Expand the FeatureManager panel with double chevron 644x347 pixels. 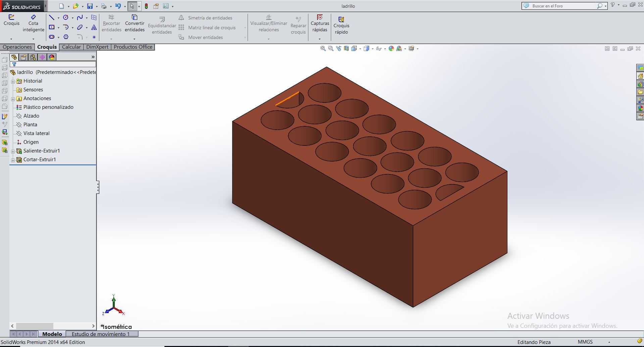tap(93, 57)
